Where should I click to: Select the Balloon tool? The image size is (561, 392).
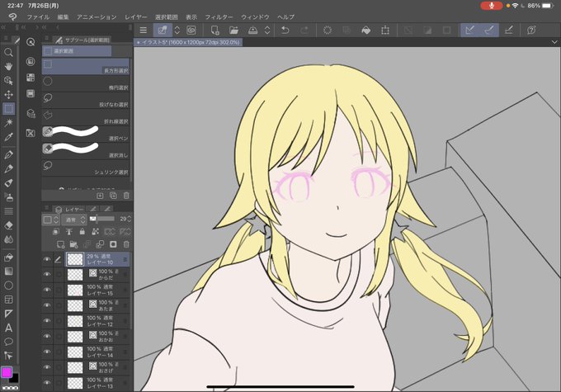pos(8,342)
